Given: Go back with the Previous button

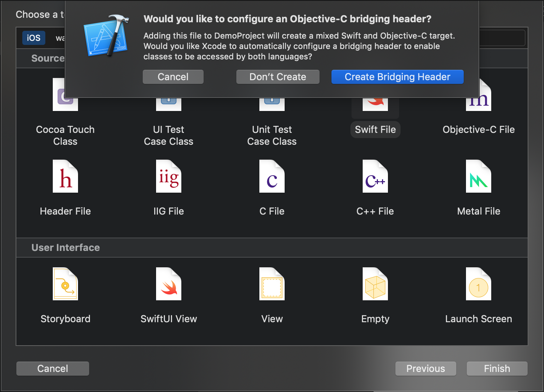Looking at the screenshot, I should pos(425,369).
